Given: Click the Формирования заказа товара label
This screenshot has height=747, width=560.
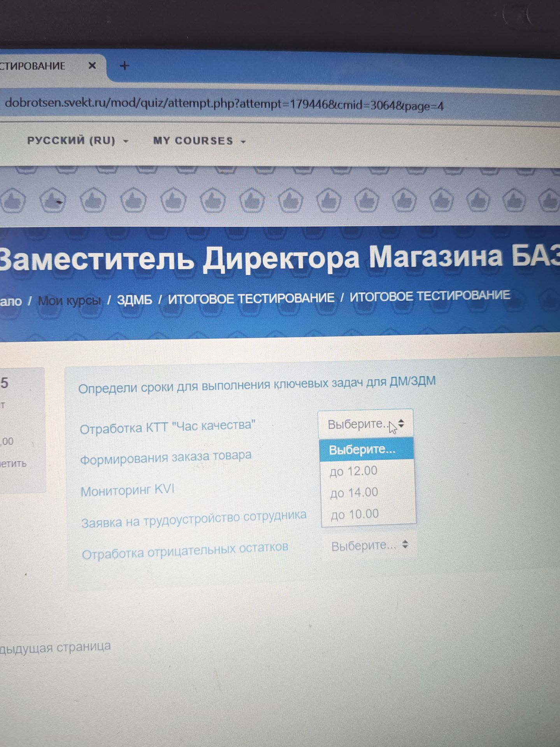Looking at the screenshot, I should tap(166, 458).
